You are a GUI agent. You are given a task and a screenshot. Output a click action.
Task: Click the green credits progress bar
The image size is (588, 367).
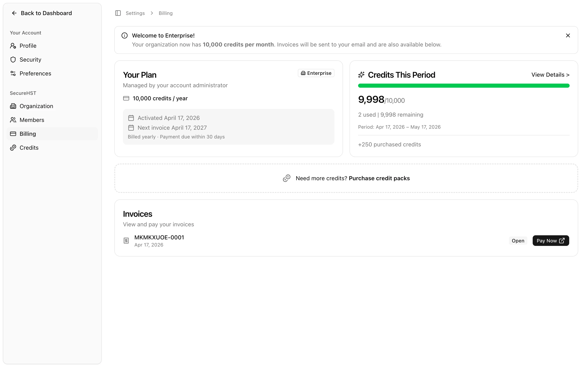(463, 86)
